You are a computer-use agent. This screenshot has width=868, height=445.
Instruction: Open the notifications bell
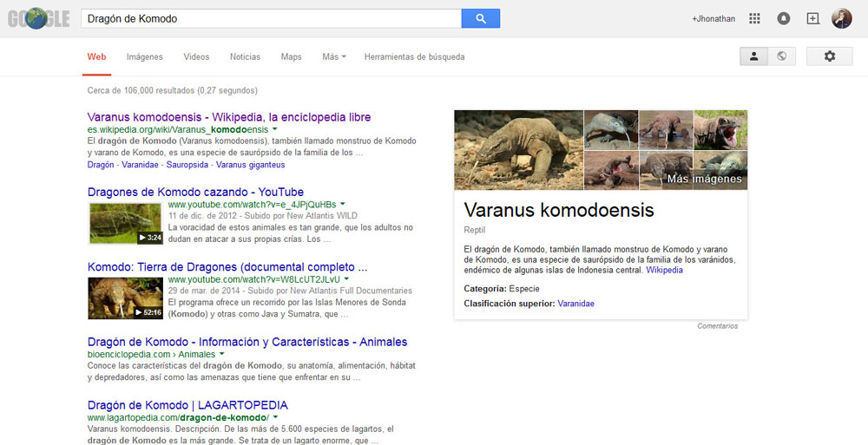pos(784,18)
